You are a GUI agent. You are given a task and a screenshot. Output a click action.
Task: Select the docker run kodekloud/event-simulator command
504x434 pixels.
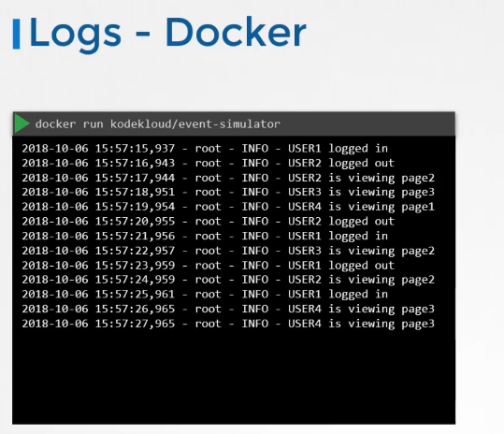[x=157, y=124]
